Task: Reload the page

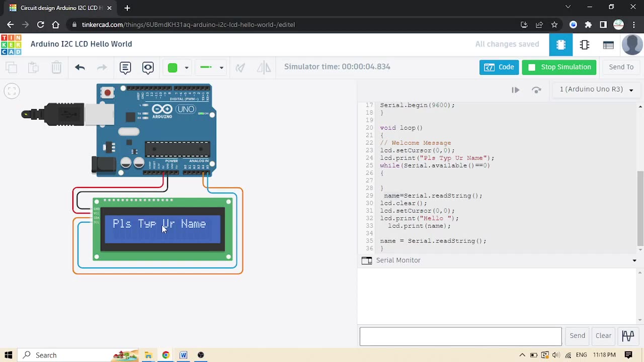Action: click(x=41, y=25)
